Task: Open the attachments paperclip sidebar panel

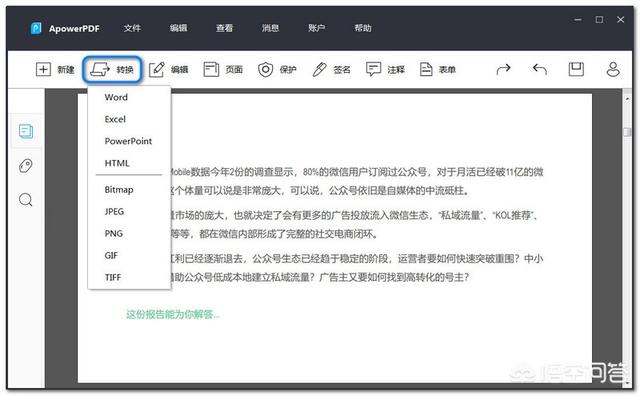Action: tap(26, 166)
